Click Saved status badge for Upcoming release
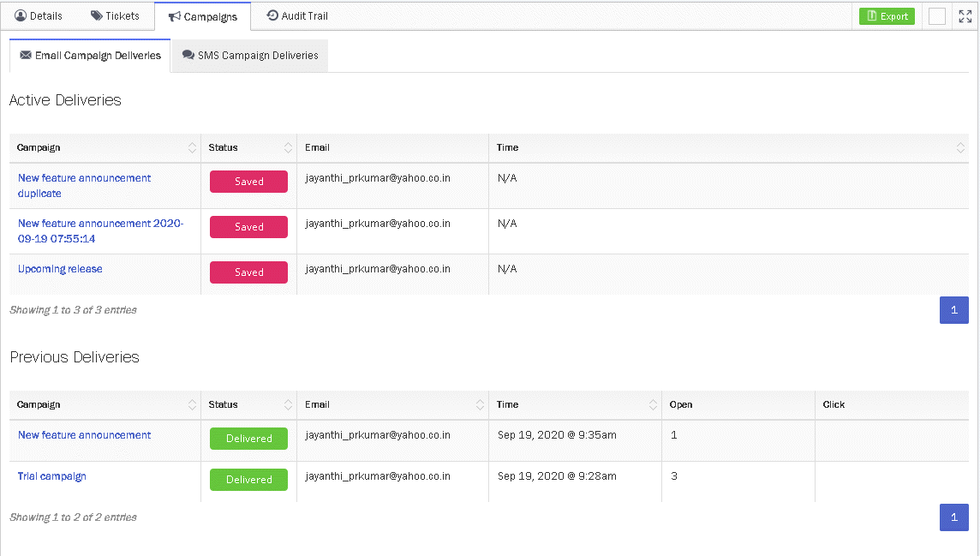980x556 pixels. point(248,272)
